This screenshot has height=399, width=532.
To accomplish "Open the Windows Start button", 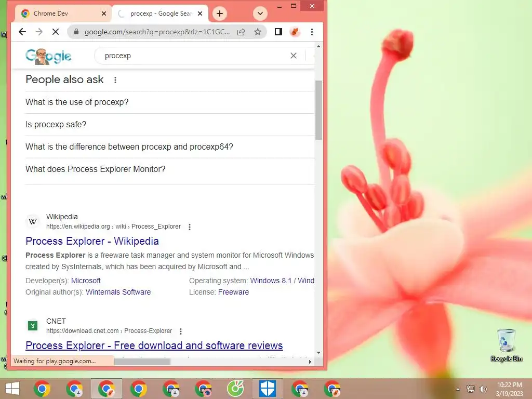I will tap(12, 389).
